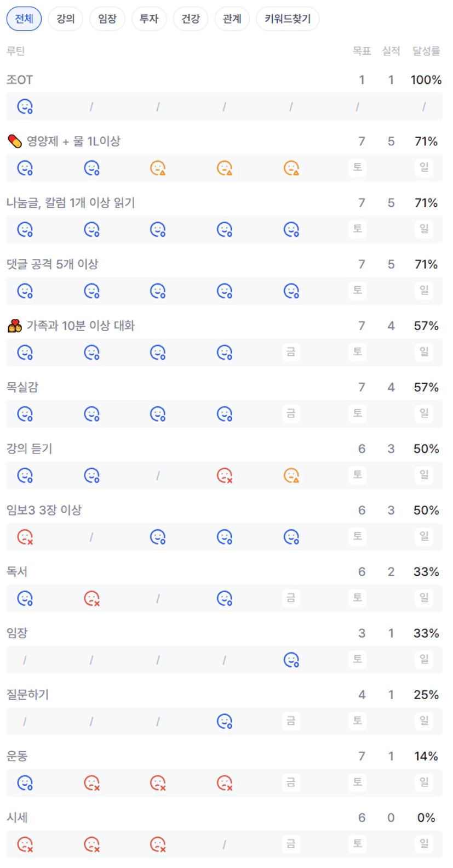
Task: Click the red failed face in 강의 듣기 row
Action: tap(225, 475)
